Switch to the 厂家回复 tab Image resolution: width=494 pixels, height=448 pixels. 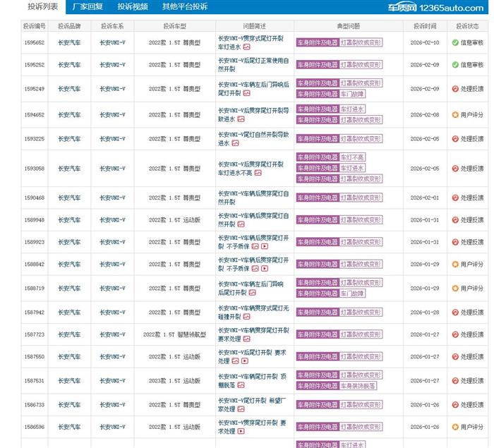[88, 7]
